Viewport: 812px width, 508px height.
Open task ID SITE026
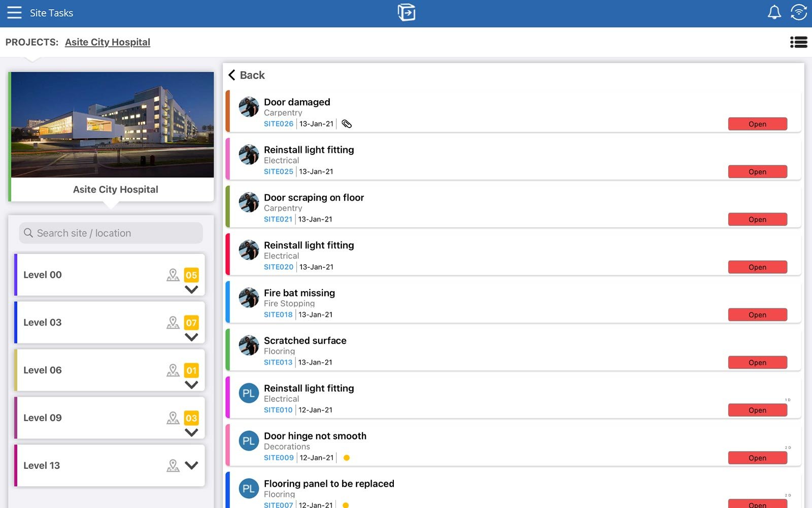279,124
